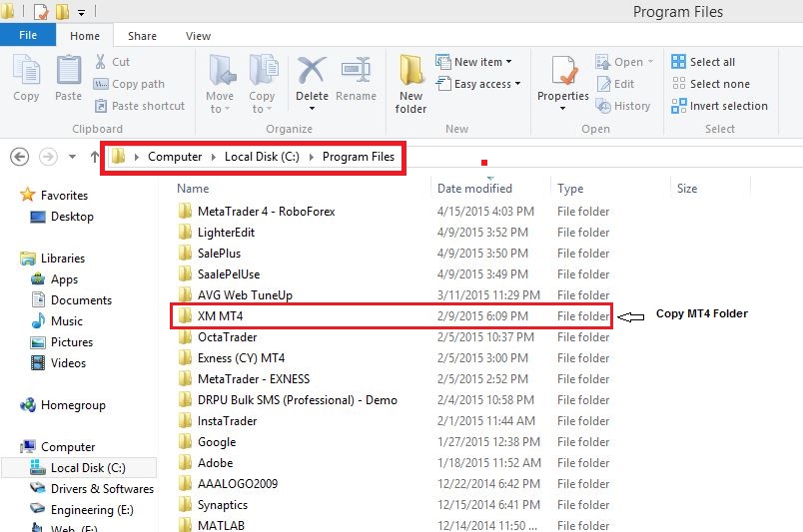Open Music library in sidebar

click(x=56, y=321)
